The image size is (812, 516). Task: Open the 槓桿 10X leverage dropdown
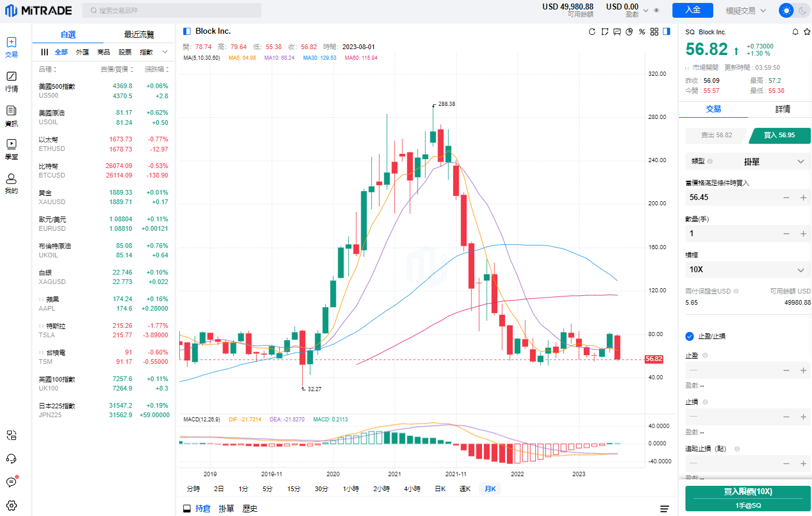(x=748, y=269)
